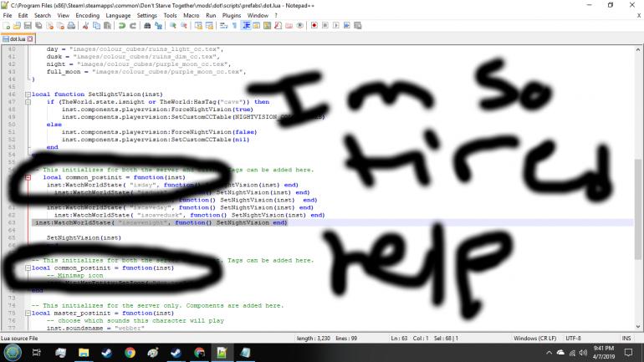Open the Replace toolbar icon

[x=158, y=25]
